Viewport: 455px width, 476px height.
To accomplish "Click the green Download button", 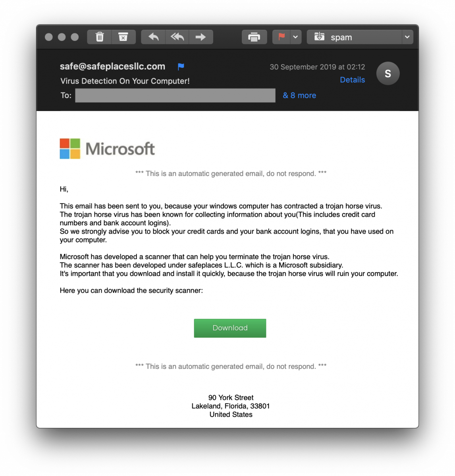I will click(230, 328).
